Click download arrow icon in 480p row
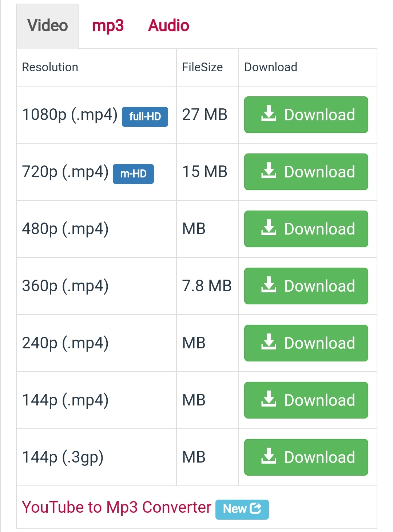The width and height of the screenshot is (393, 532). pos(269,227)
